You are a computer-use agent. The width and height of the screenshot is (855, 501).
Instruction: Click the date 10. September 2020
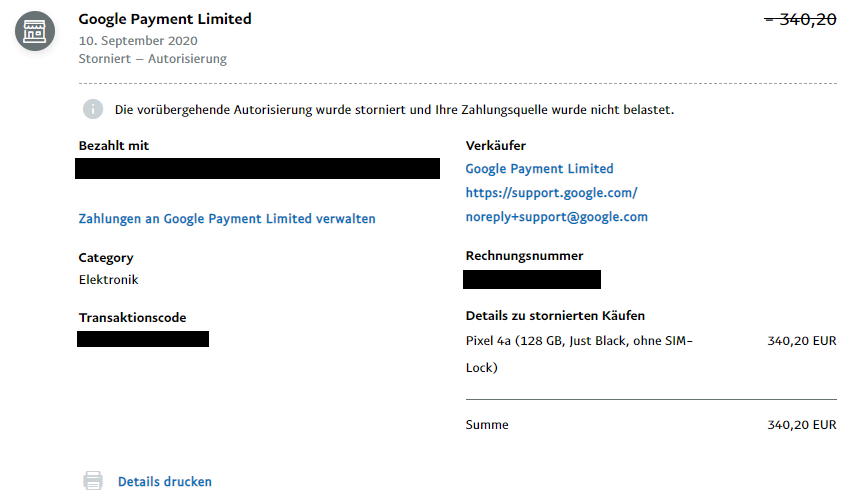point(138,41)
